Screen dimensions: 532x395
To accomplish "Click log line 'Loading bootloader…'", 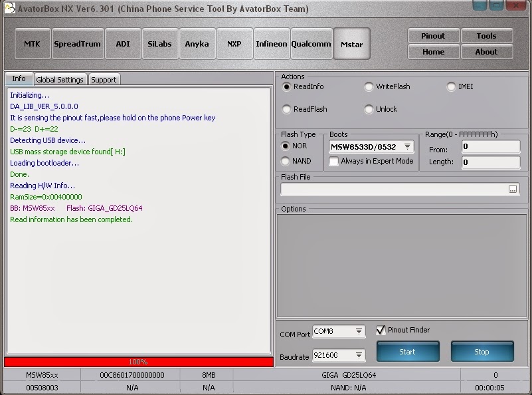I will 44,163.
